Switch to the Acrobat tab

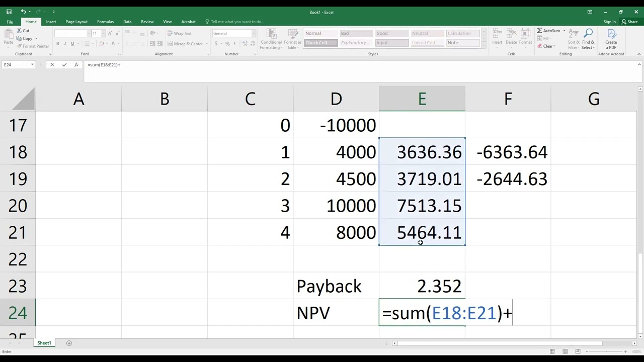188,22
